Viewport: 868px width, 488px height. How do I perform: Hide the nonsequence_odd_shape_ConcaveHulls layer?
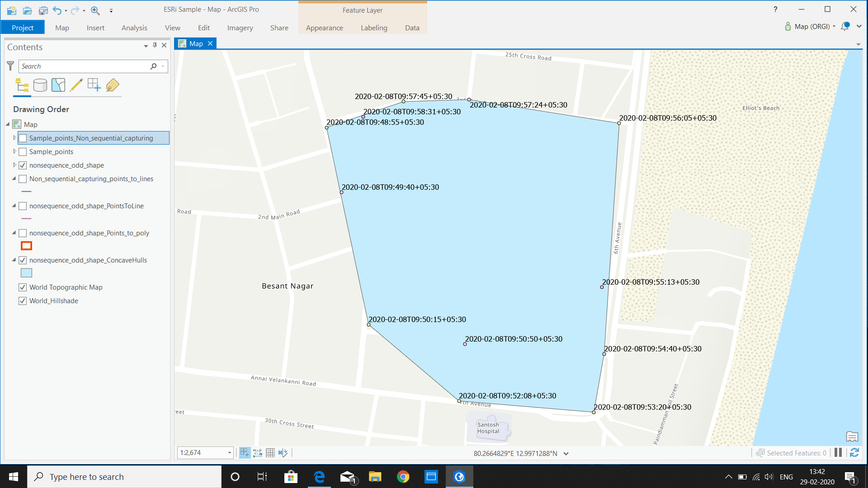(x=23, y=260)
